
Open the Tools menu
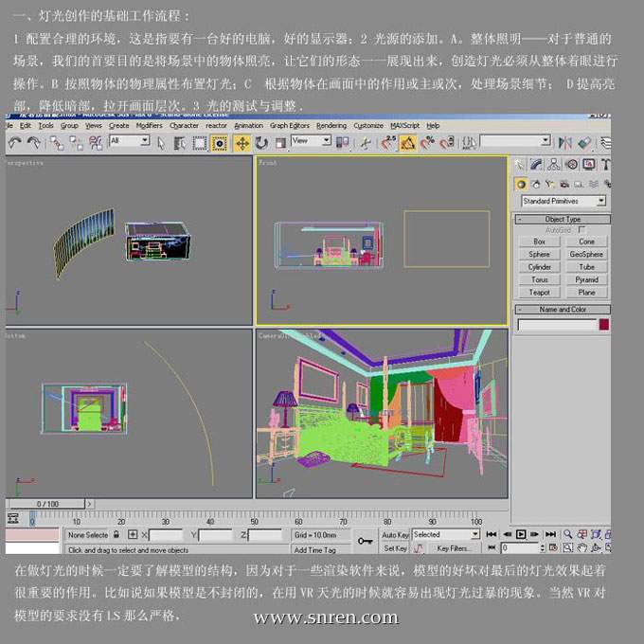tap(46, 126)
